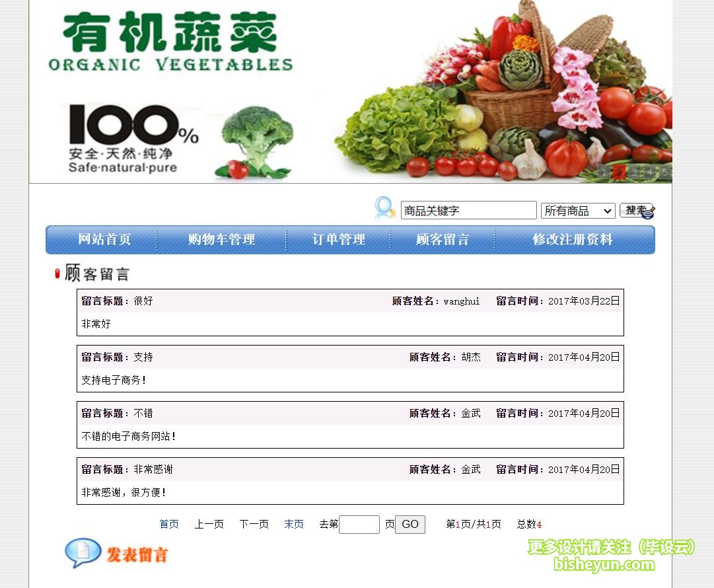Viewport: 714px width, 588px height.
Task: Select banner slide number 3
Action: 635,172
